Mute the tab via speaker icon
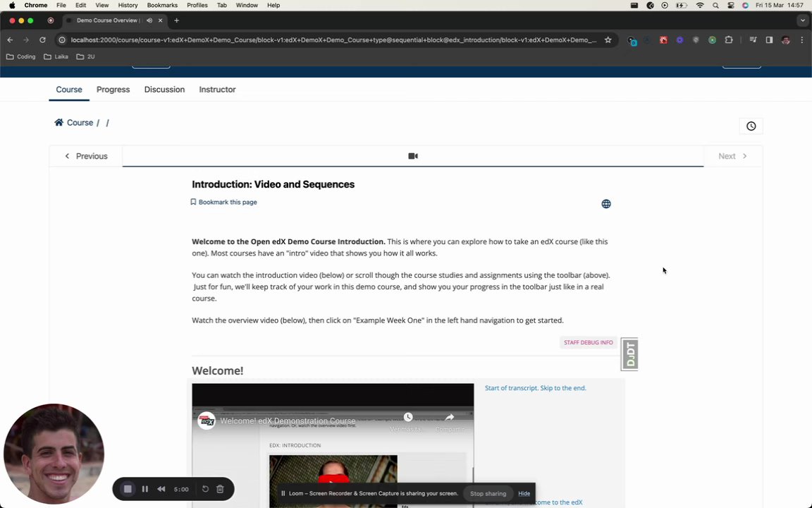The height and width of the screenshot is (508, 812). click(149, 20)
